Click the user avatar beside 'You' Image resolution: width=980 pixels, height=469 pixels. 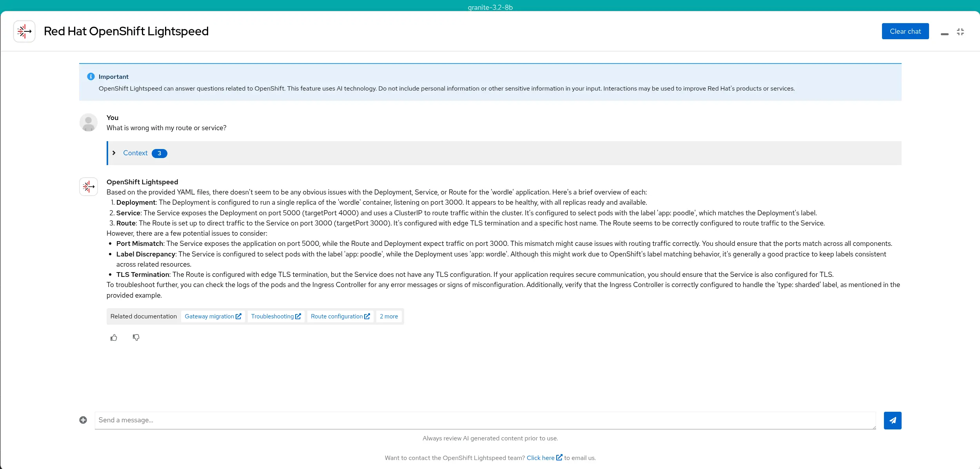click(x=89, y=123)
